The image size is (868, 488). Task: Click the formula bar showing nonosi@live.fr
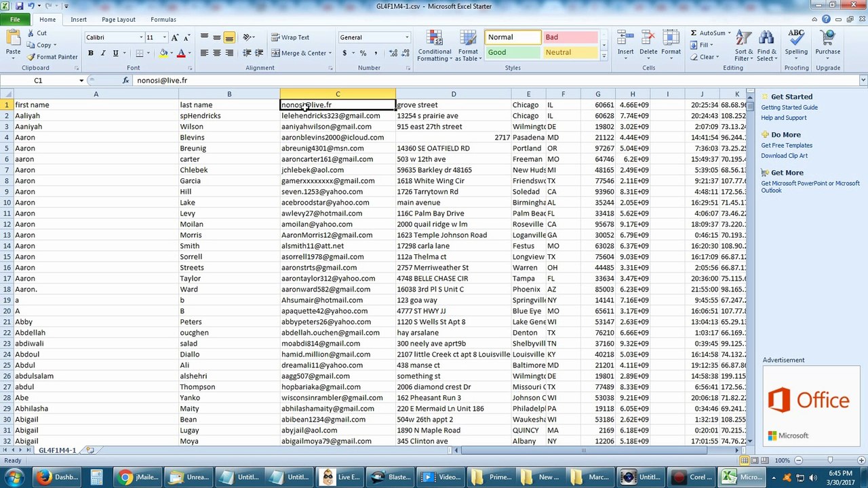point(495,81)
